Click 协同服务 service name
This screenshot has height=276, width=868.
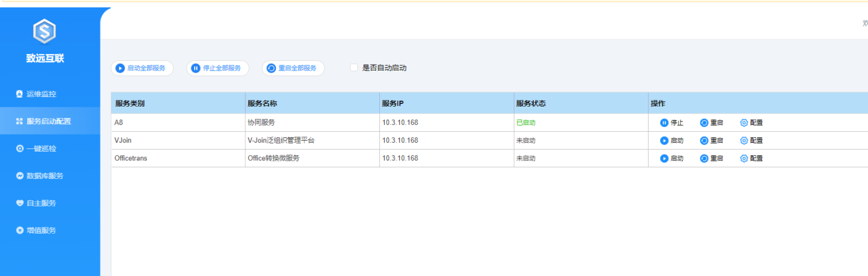pyautogui.click(x=261, y=123)
